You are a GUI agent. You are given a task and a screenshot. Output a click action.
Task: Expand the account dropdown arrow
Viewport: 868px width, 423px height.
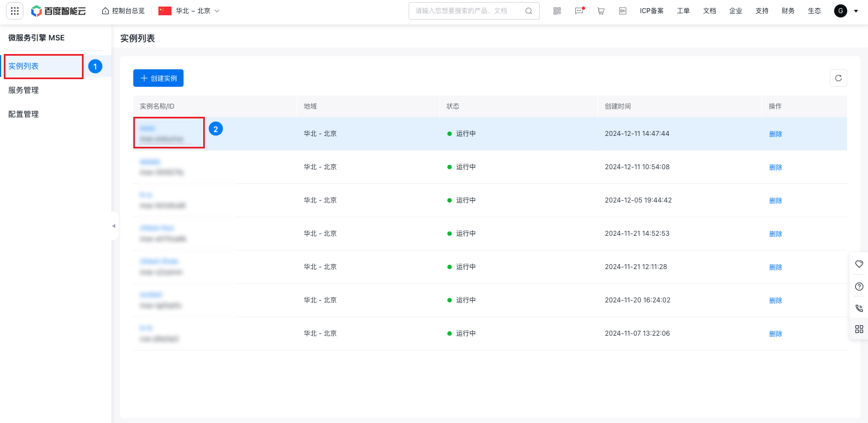coord(856,11)
